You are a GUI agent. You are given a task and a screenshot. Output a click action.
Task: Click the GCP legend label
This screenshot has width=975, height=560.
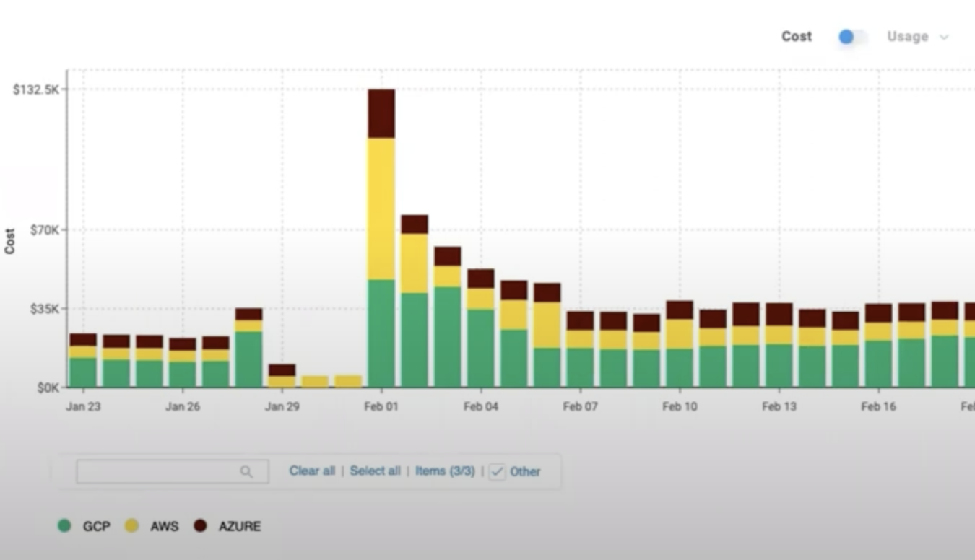[96, 526]
